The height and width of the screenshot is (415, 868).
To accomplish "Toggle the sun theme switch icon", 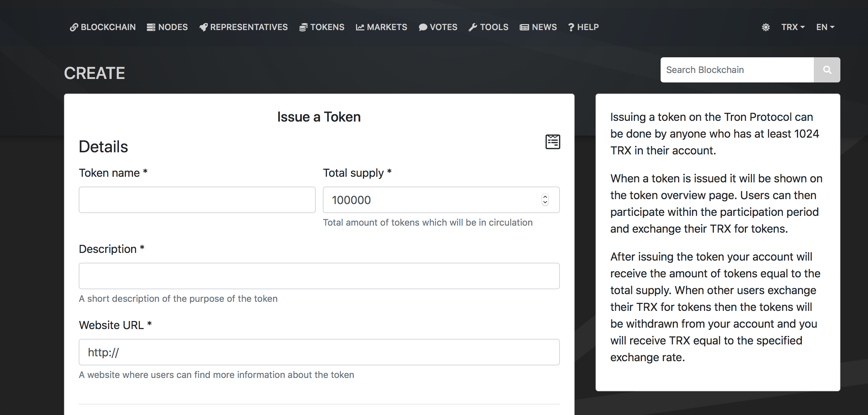I will coord(766,27).
